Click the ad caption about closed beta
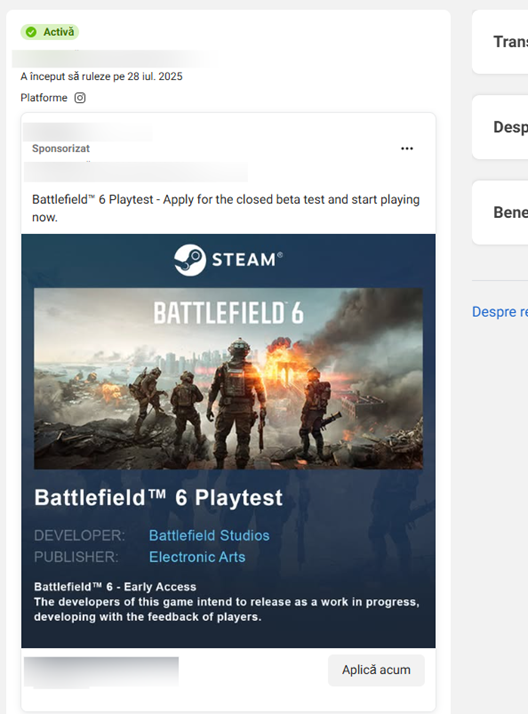Screen dimensions: 528x714 226,208
